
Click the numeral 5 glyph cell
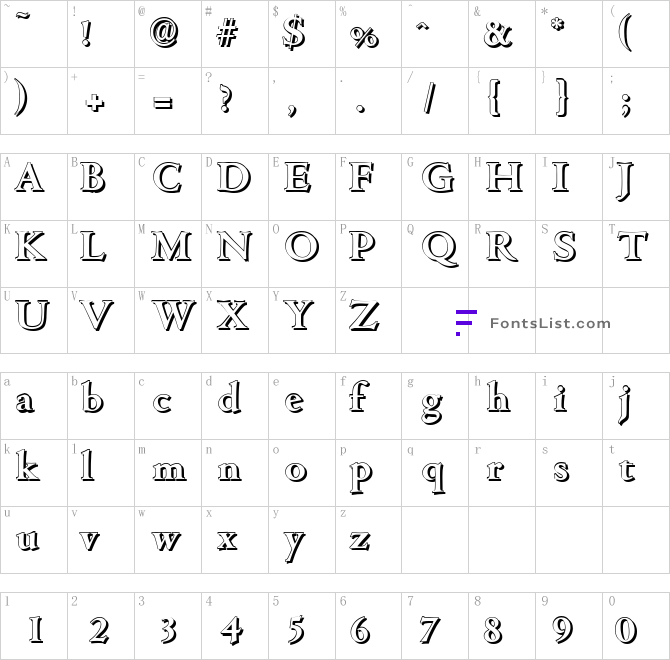302,626
